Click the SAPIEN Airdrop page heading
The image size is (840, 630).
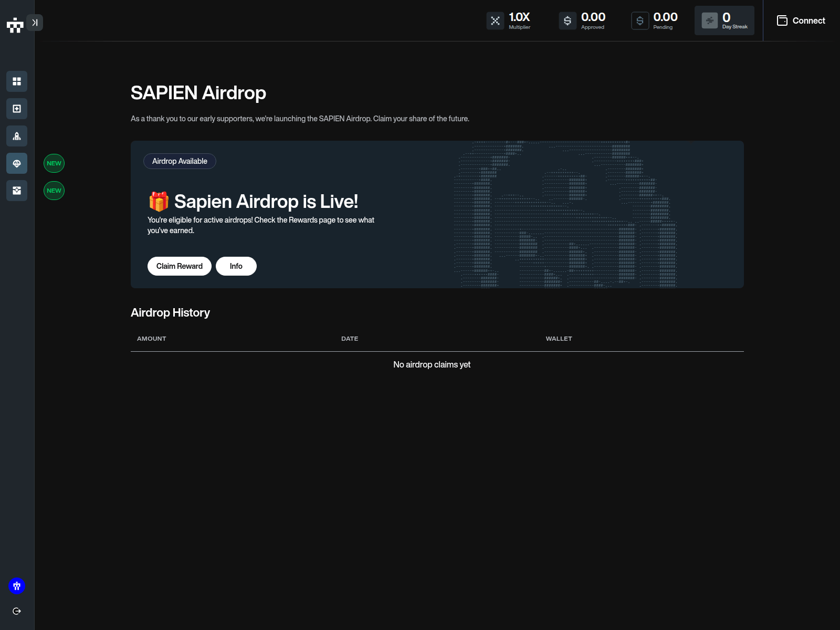click(198, 93)
